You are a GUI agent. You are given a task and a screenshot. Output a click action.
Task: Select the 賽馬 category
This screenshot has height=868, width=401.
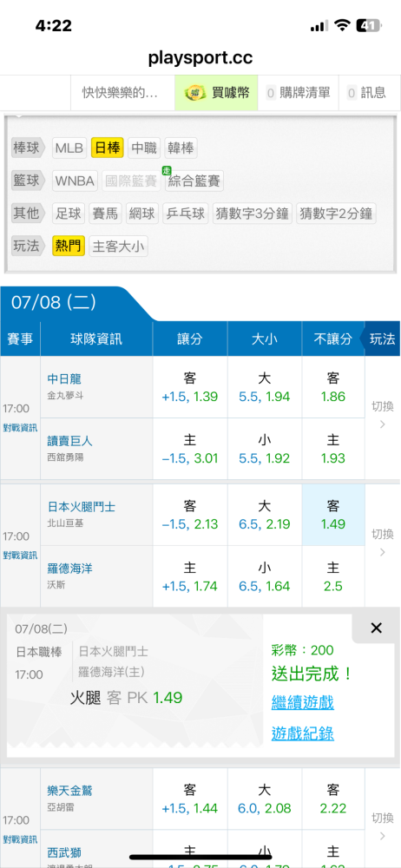tap(105, 214)
